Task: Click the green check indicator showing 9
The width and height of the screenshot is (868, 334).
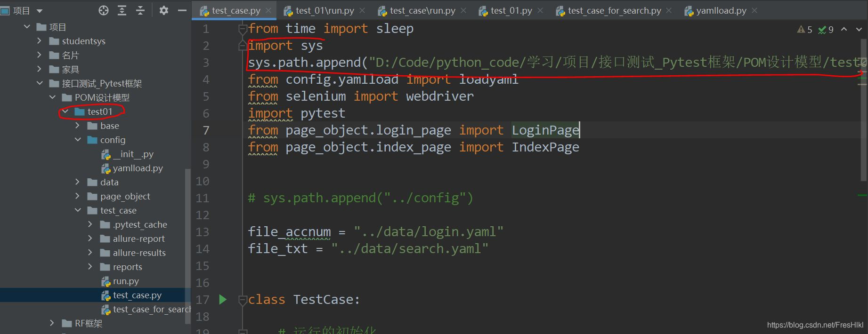Action: [826, 30]
